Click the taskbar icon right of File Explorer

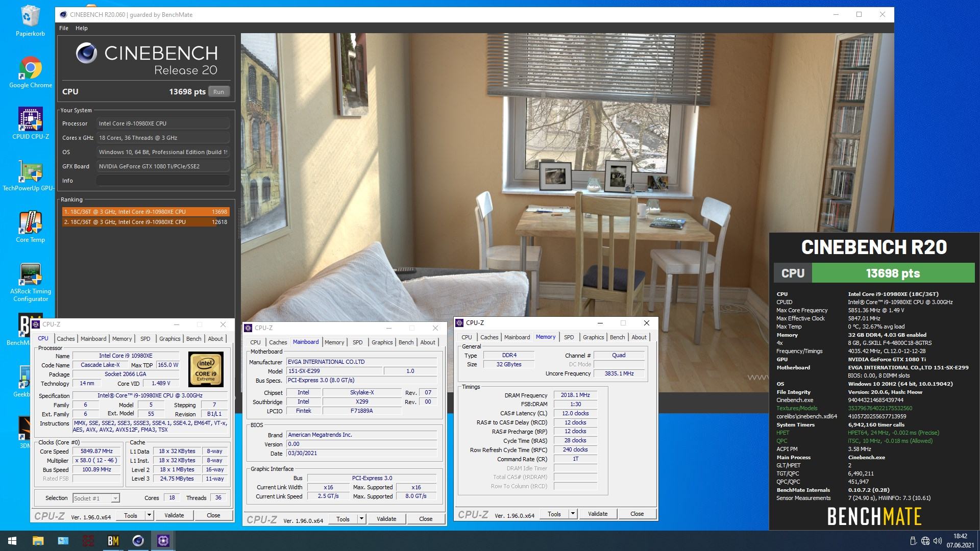pyautogui.click(x=63, y=541)
